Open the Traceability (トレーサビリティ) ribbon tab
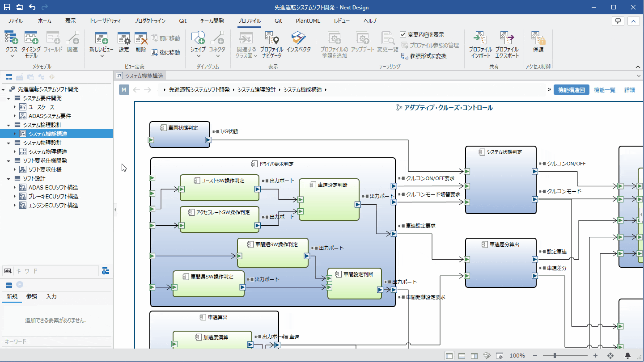 pyautogui.click(x=105, y=21)
